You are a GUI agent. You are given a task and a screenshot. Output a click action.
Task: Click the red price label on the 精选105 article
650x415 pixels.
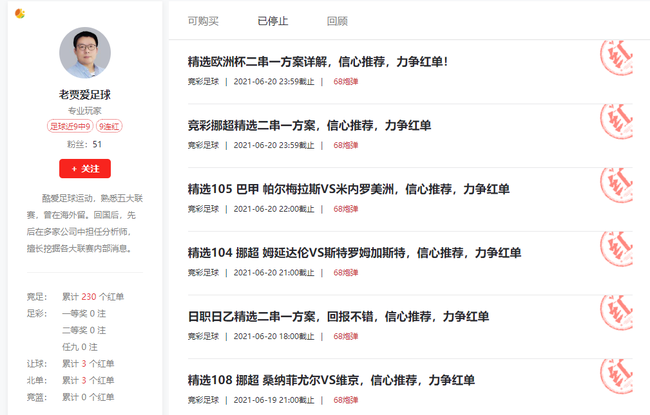coord(346,209)
